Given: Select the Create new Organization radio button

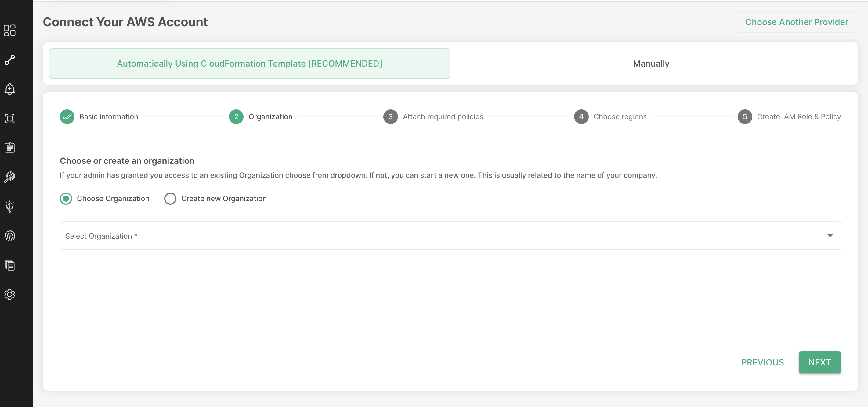Looking at the screenshot, I should 170,198.
